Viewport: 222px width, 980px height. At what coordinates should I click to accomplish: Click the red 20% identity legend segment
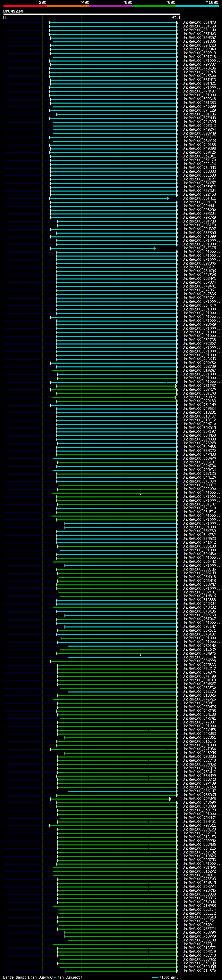tap(25, 6)
